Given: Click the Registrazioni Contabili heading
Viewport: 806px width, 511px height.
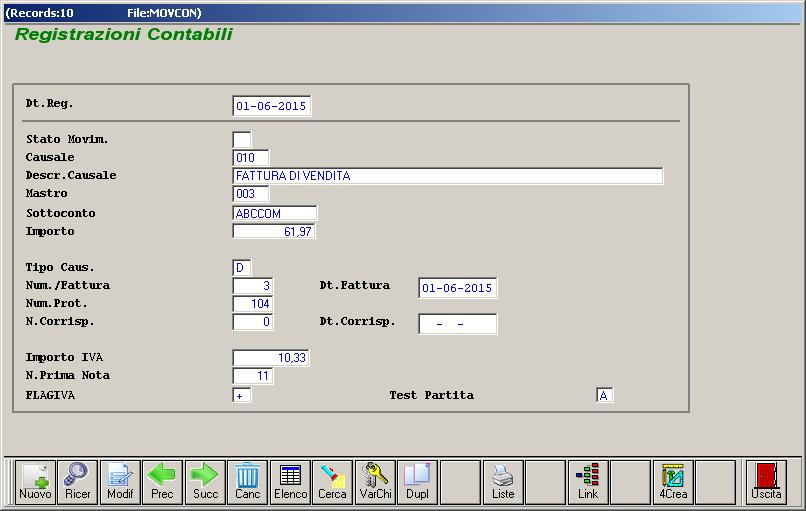Looking at the screenshot, I should click(x=124, y=34).
